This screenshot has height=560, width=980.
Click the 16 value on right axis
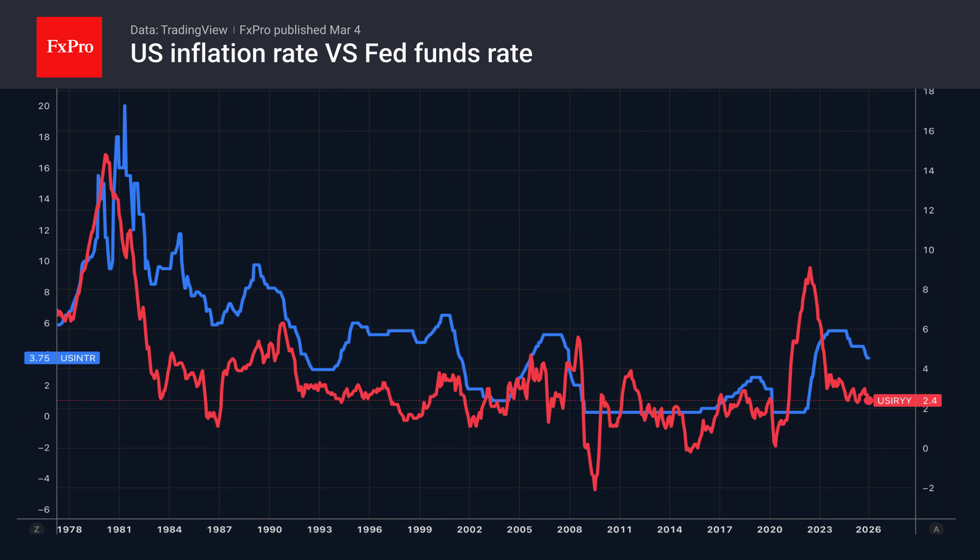tap(928, 131)
